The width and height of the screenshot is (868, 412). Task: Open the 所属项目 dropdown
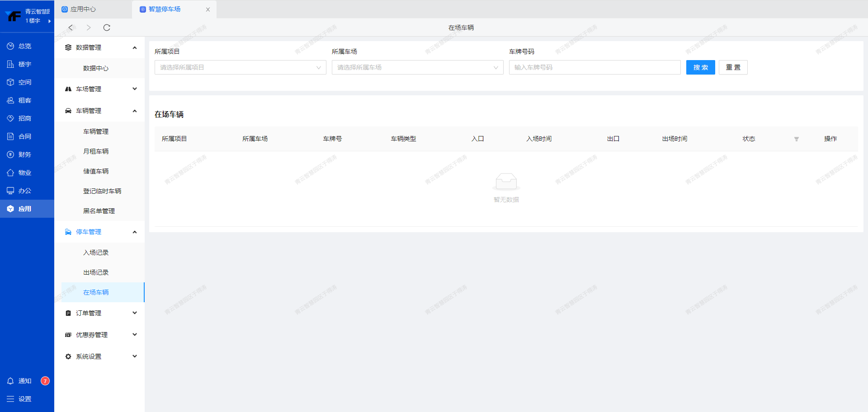pyautogui.click(x=240, y=67)
